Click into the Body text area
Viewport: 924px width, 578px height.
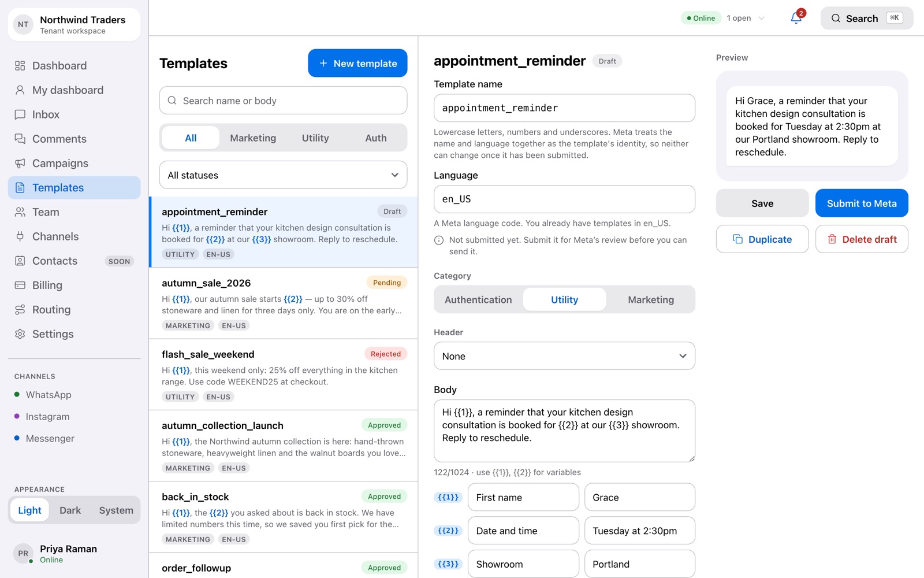[564, 431]
